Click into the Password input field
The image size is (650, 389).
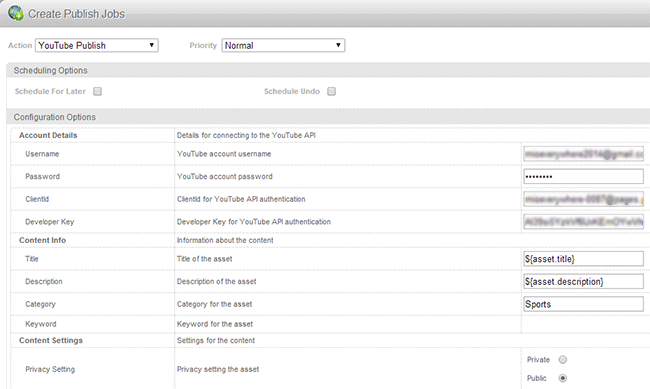click(584, 176)
